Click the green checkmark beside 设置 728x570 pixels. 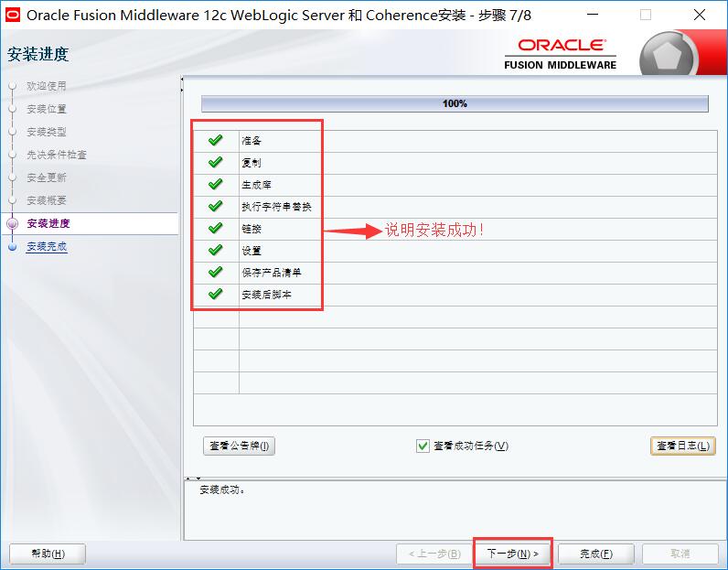(216, 250)
